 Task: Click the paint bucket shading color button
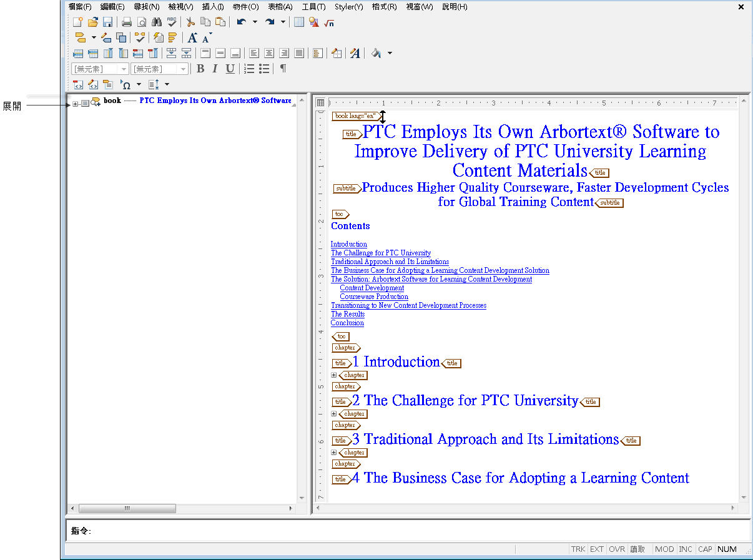376,53
